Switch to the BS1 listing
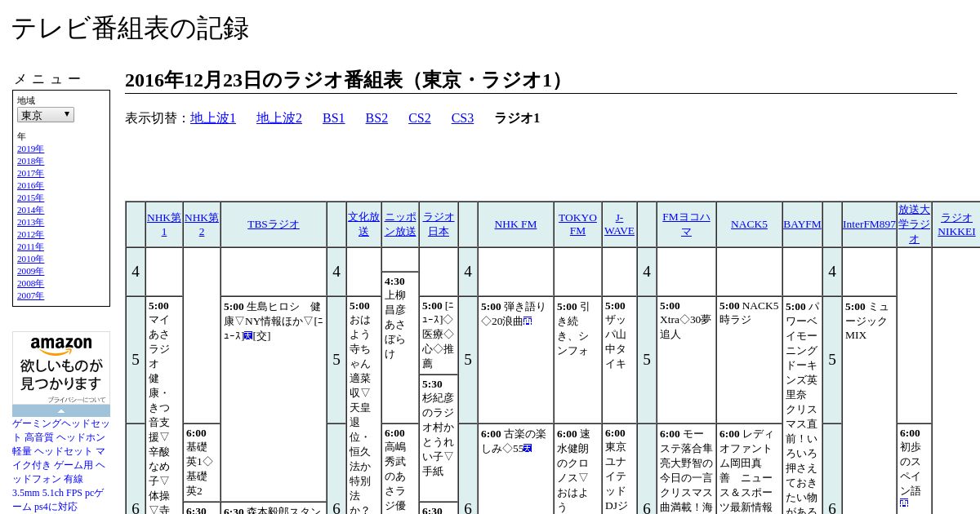 [x=334, y=118]
